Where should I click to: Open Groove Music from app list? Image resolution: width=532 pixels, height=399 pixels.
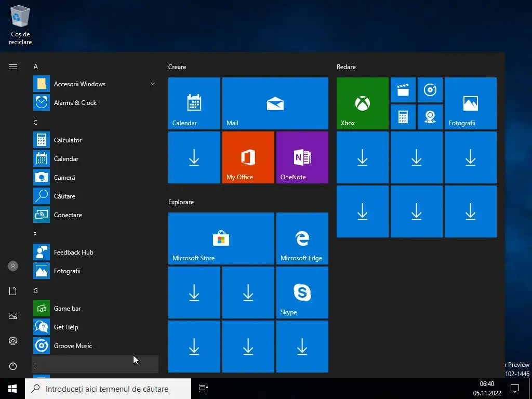[x=95, y=345]
